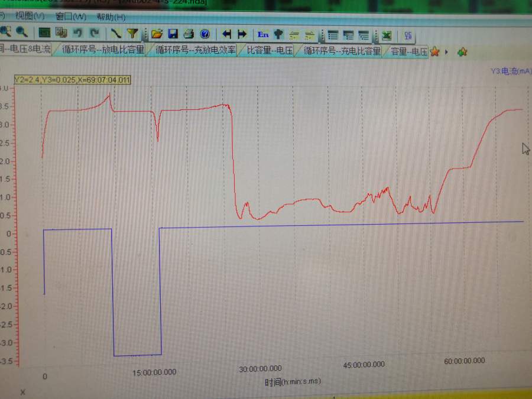Click the curve line tool icon
This screenshot has width=532, height=399.
[116, 33]
